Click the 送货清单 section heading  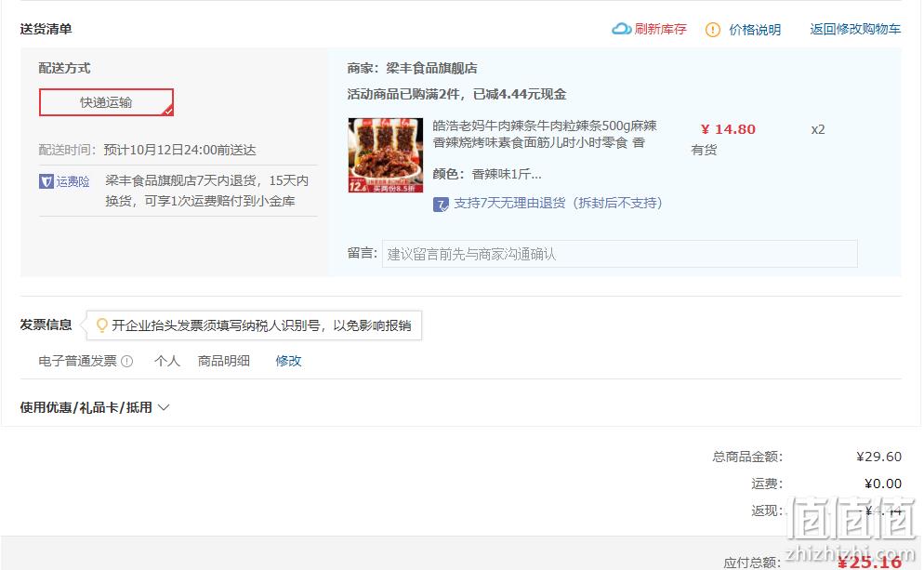click(x=46, y=29)
